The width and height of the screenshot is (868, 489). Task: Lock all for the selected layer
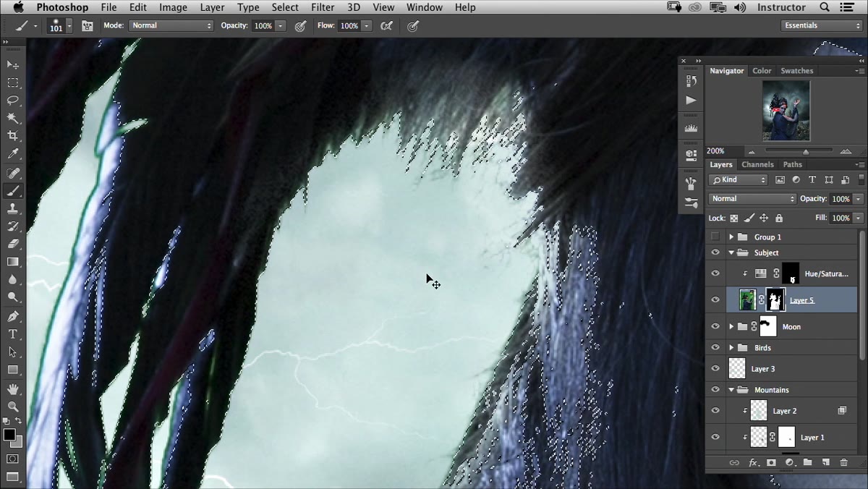click(x=778, y=218)
